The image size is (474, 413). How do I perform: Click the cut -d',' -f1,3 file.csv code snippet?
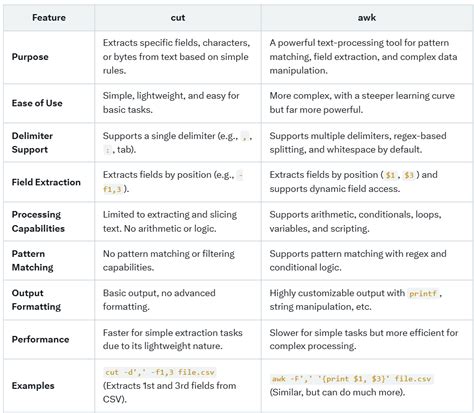pos(160,372)
